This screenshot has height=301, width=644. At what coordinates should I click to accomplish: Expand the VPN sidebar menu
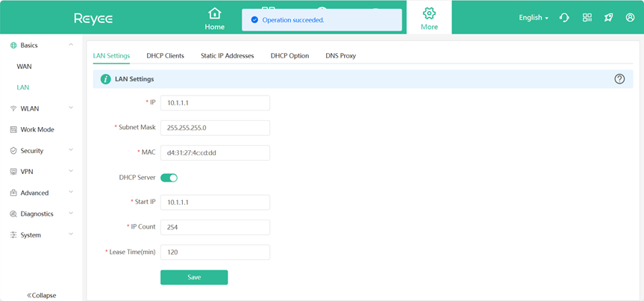(x=40, y=171)
